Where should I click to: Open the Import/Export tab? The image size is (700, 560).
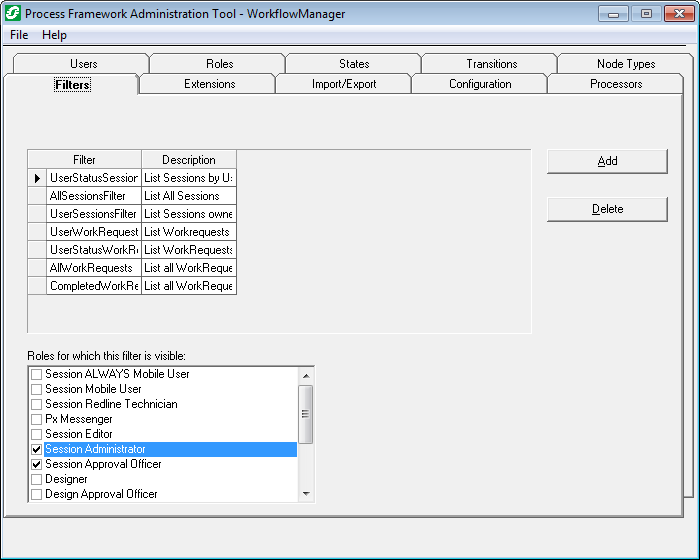(x=344, y=84)
